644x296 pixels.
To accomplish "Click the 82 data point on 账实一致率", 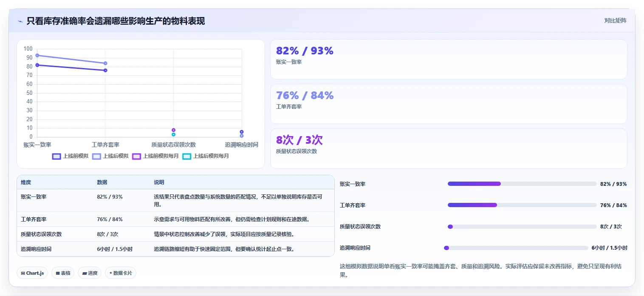I will (37, 65).
